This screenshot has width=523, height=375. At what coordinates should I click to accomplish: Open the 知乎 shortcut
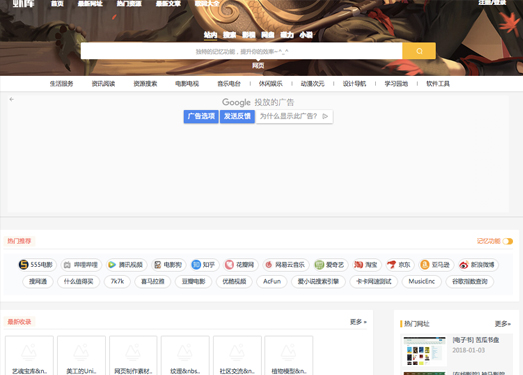click(x=204, y=265)
